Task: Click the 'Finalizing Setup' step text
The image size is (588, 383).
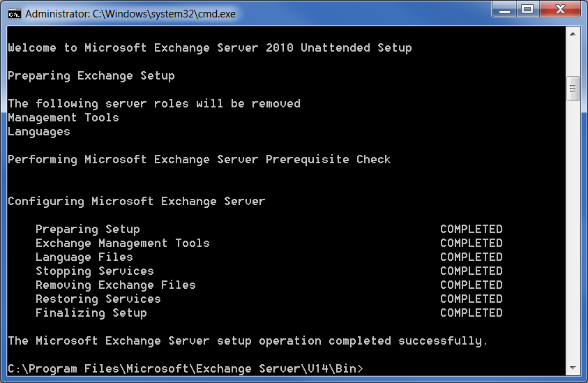Action: pyautogui.click(x=91, y=313)
